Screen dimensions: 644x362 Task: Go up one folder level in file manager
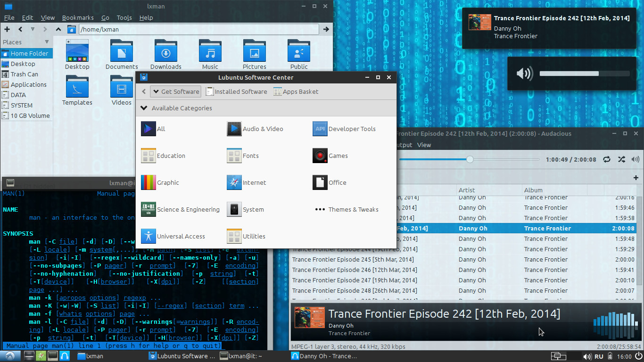(58, 29)
